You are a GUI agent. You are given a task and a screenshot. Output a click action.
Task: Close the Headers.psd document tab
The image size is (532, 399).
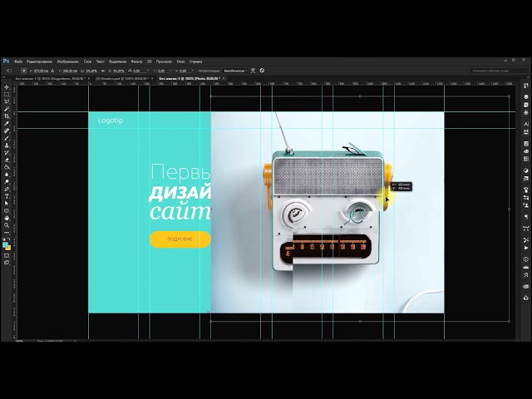point(152,78)
